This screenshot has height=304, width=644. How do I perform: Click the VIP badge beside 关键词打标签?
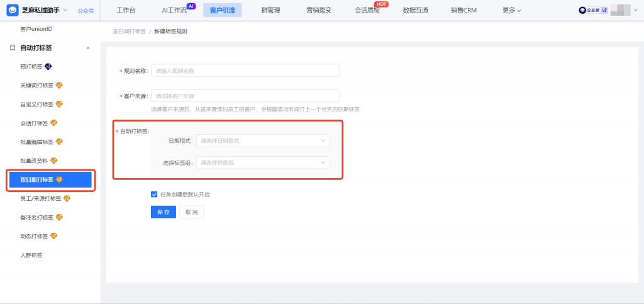(59, 86)
